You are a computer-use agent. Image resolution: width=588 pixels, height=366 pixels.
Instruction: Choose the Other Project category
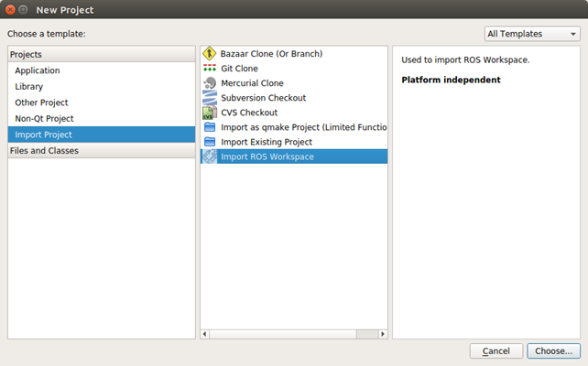click(x=102, y=102)
